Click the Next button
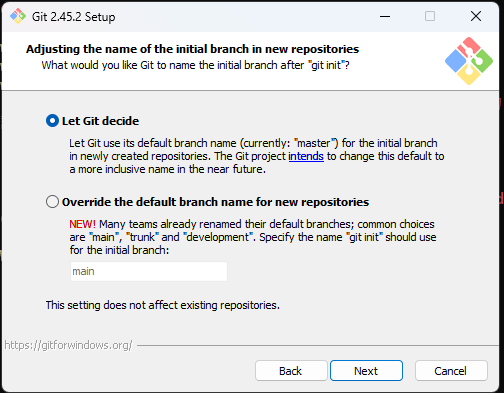504x393 pixels. pyautogui.click(x=366, y=371)
